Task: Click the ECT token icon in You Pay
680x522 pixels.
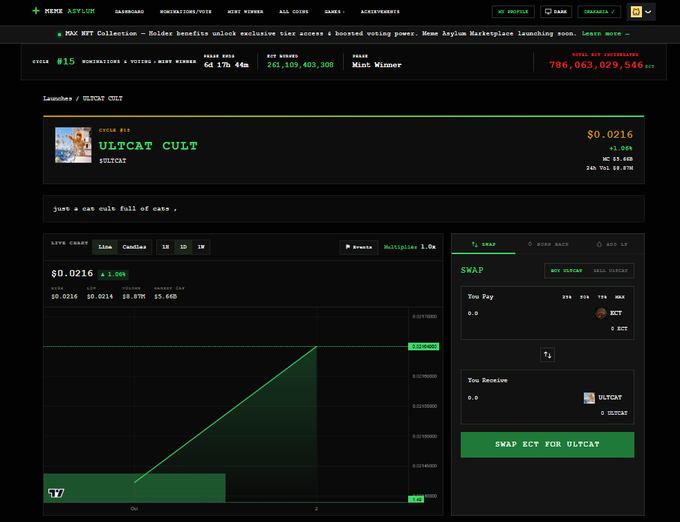Action: pyautogui.click(x=601, y=313)
